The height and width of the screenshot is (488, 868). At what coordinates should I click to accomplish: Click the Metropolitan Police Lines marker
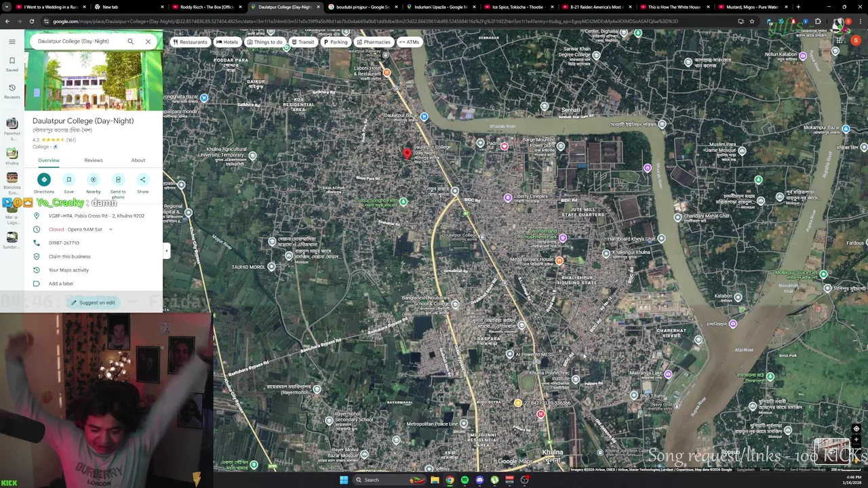[464, 424]
